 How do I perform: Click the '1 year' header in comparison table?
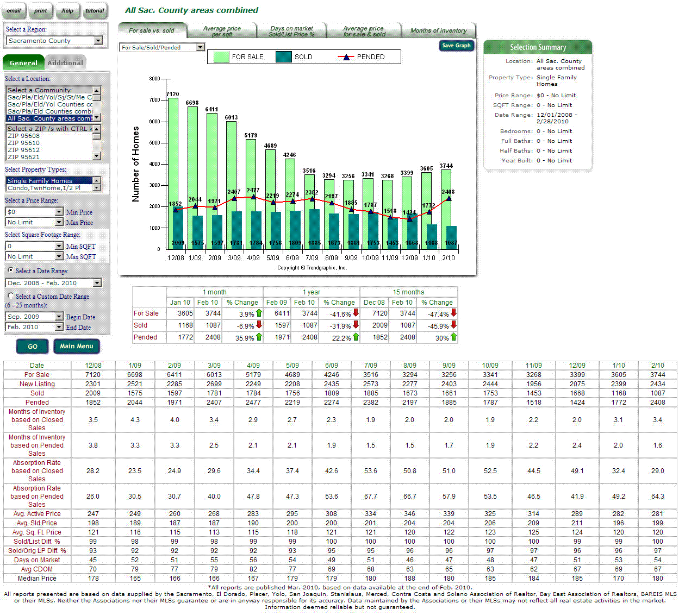pos(312,292)
